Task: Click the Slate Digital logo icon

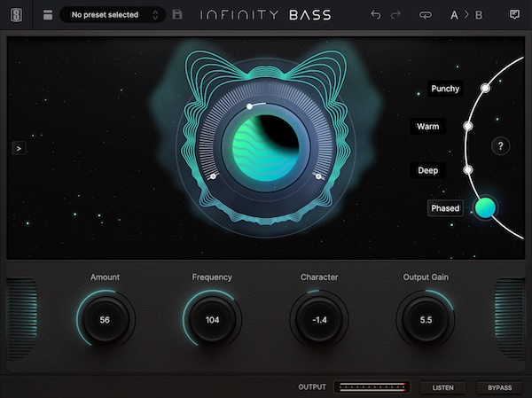Action: pyautogui.click(x=16, y=15)
